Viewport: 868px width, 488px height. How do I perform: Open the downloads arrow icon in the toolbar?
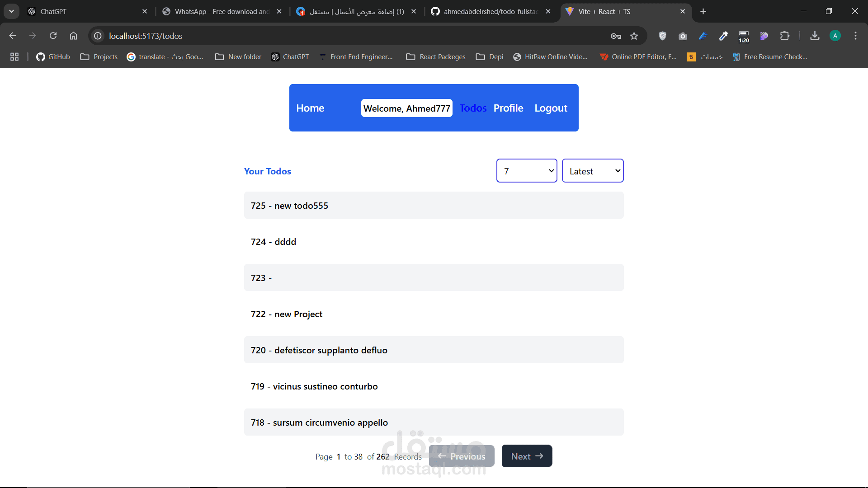point(815,36)
